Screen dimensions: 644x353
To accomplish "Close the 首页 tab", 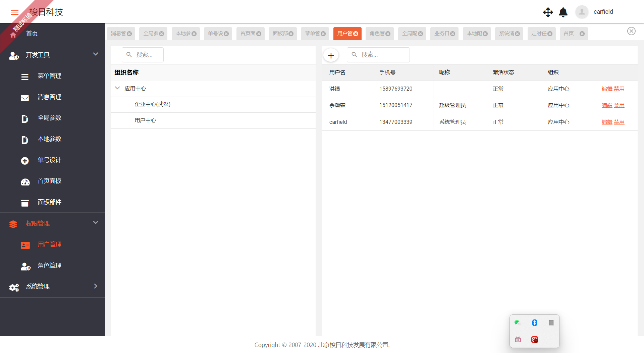I will click(x=582, y=34).
